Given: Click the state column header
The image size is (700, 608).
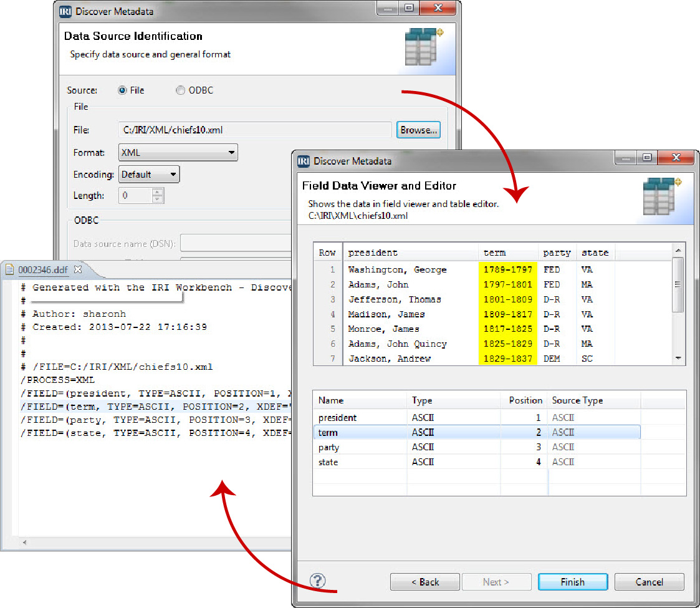Looking at the screenshot, I should (595, 253).
